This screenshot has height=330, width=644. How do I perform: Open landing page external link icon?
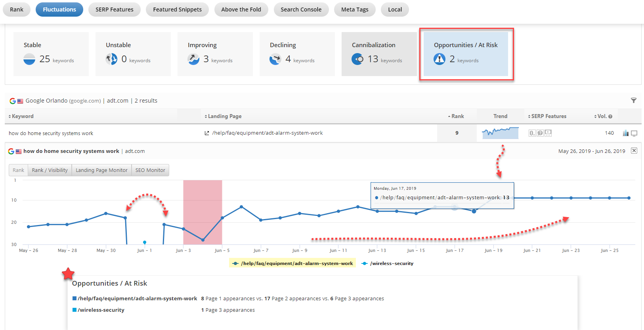click(206, 133)
